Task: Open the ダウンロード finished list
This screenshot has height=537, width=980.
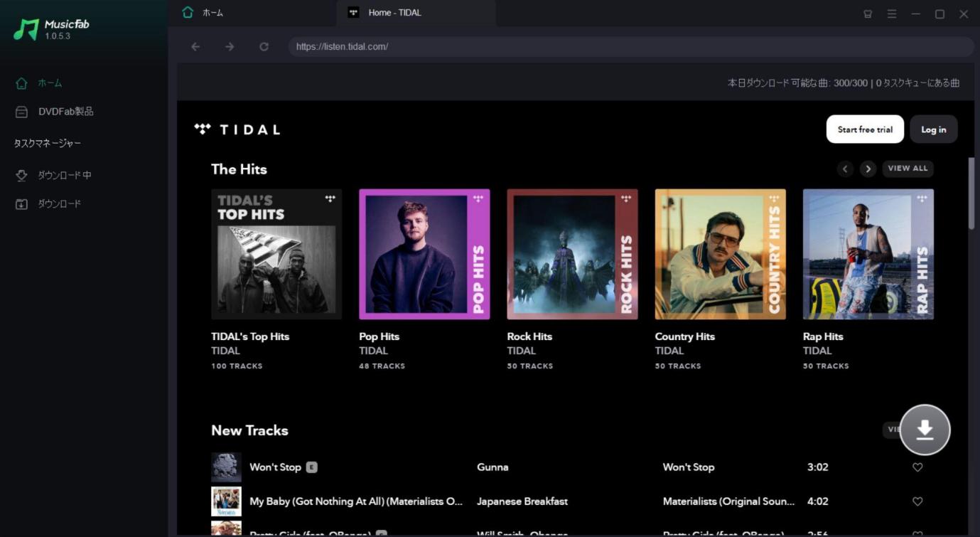Action: pyautogui.click(x=48, y=204)
